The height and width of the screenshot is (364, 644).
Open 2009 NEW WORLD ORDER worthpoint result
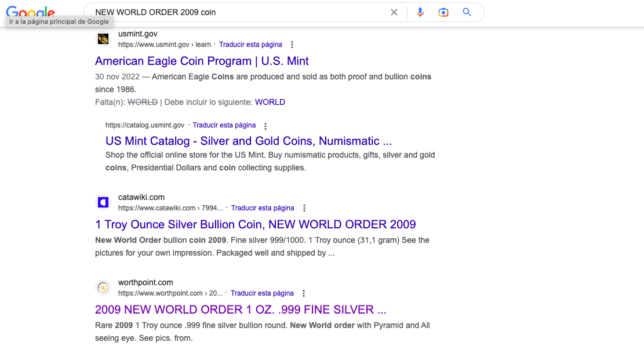(241, 310)
